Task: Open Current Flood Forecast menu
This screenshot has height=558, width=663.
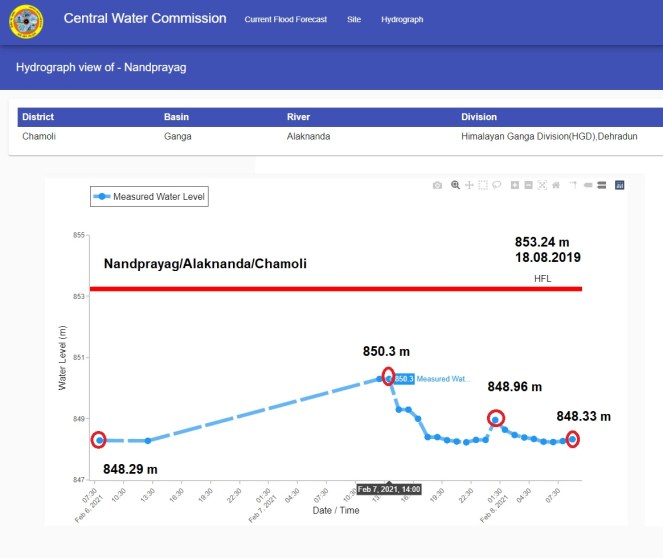Action: point(285,20)
